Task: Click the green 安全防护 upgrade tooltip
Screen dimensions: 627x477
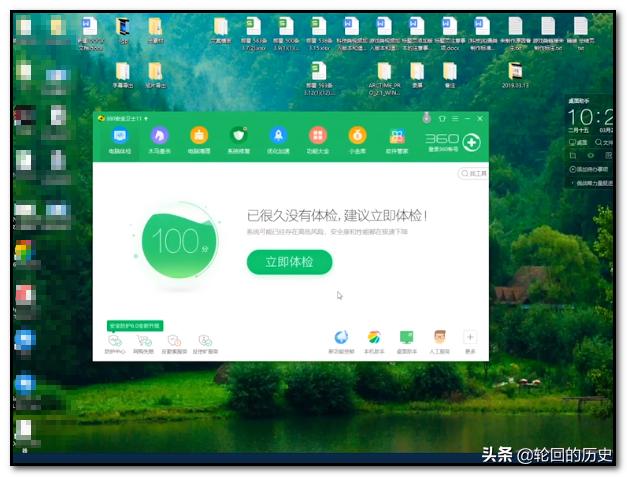Action: click(135, 326)
